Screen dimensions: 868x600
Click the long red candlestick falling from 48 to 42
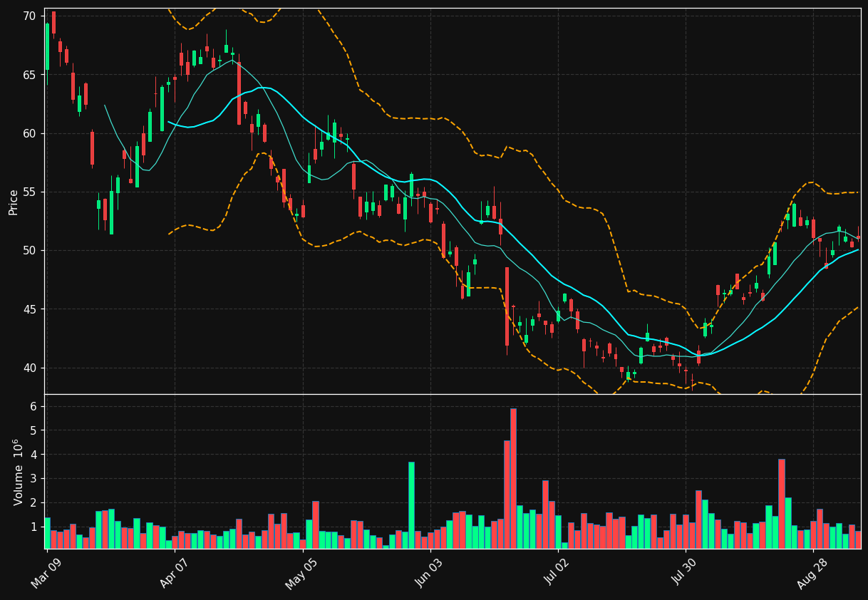[507, 306]
